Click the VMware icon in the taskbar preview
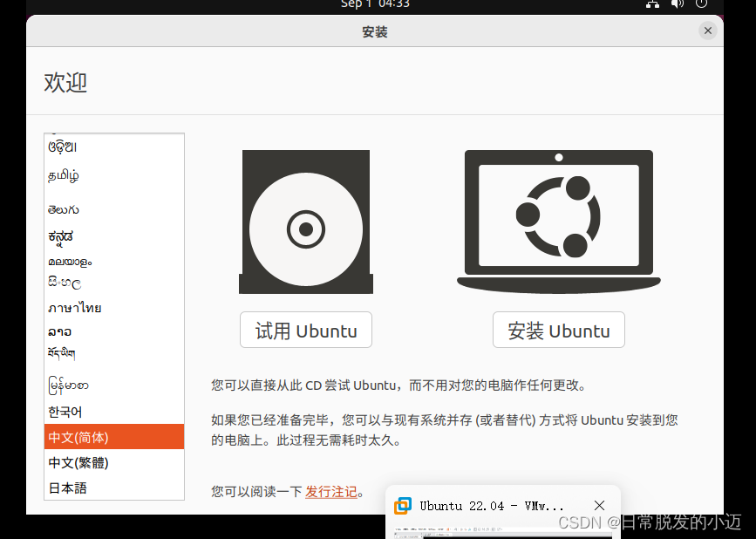Image resolution: width=756 pixels, height=539 pixels. tap(403, 506)
